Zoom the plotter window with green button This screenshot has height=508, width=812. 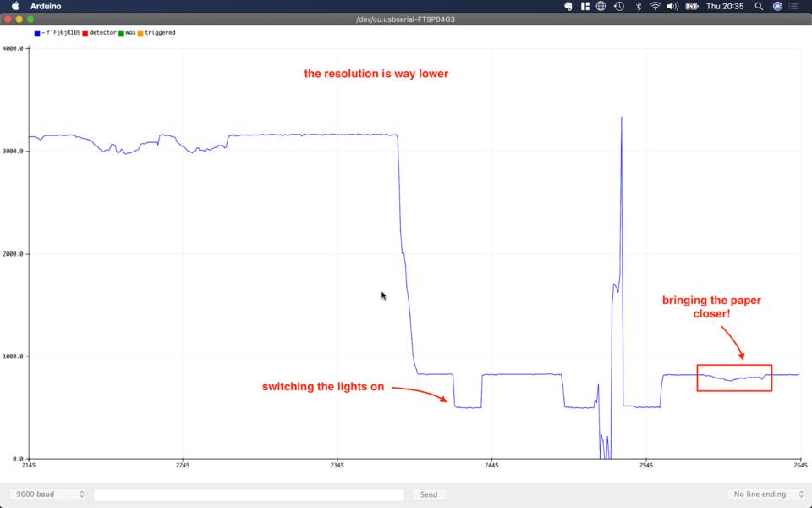30,19
